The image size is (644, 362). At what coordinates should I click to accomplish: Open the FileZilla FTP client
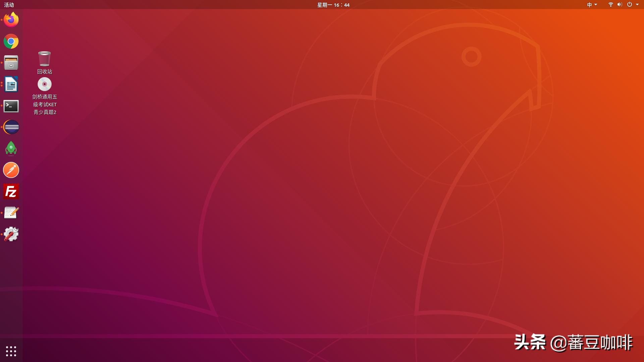(11, 191)
